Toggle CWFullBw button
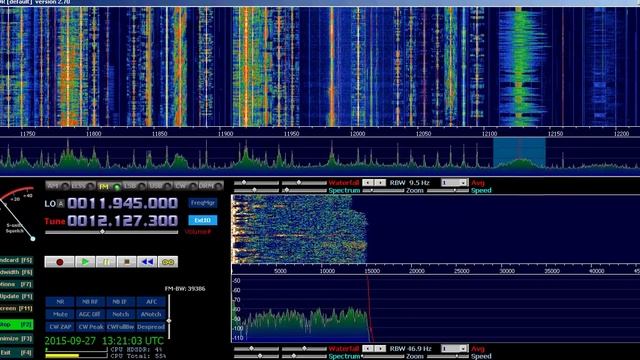 click(x=120, y=327)
